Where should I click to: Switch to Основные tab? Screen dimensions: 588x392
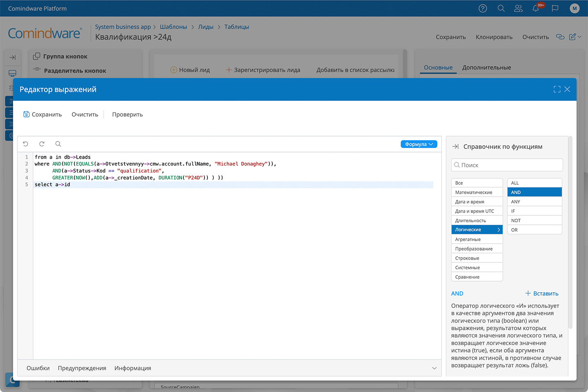pos(438,67)
